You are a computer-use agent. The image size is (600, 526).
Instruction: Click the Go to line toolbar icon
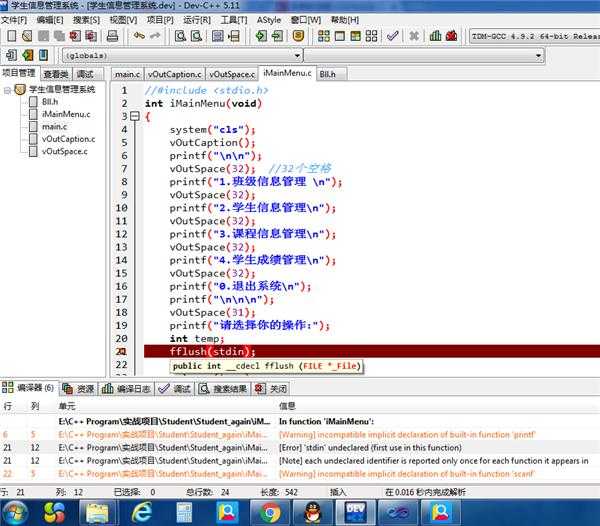click(233, 36)
